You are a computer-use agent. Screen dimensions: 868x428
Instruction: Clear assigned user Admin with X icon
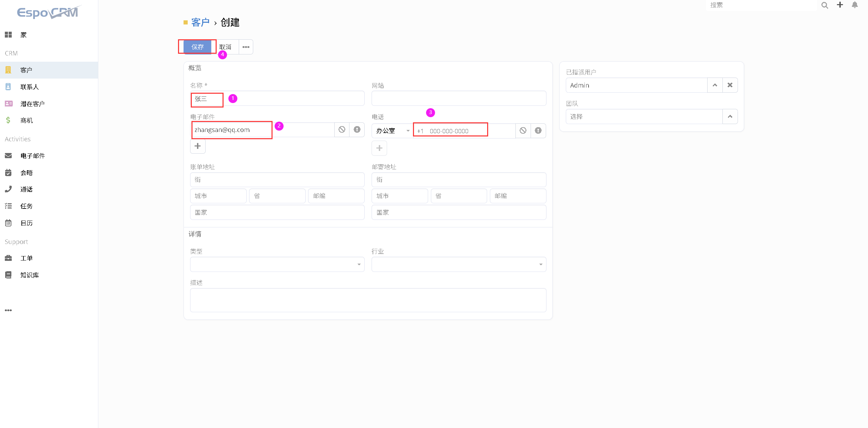pos(730,85)
